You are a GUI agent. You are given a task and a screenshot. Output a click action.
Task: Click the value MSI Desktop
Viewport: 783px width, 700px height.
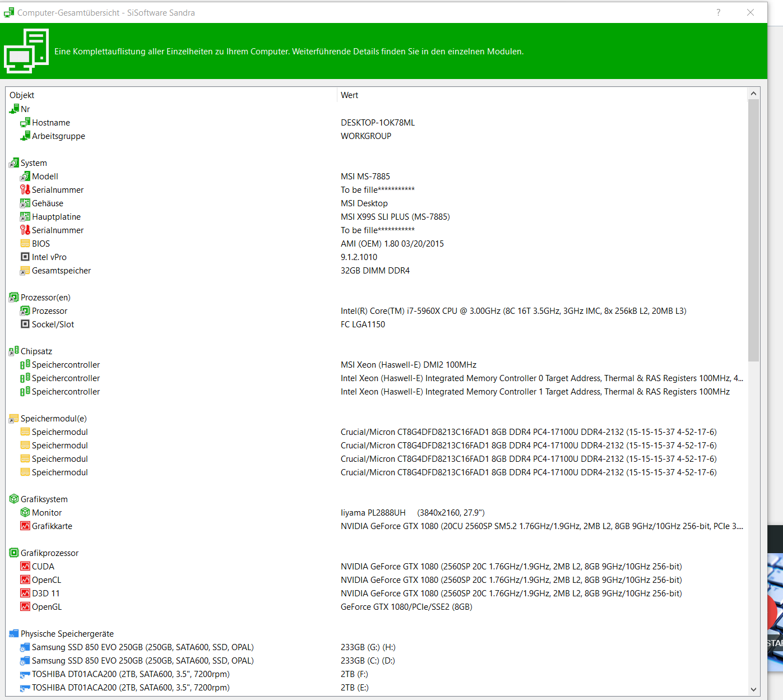point(364,203)
